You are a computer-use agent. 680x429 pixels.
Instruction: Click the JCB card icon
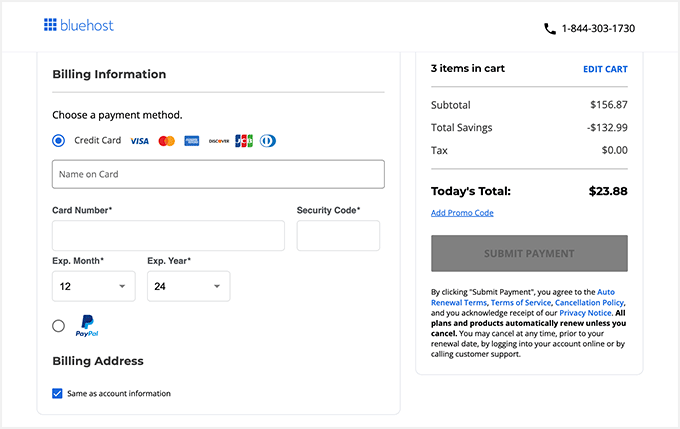point(244,141)
